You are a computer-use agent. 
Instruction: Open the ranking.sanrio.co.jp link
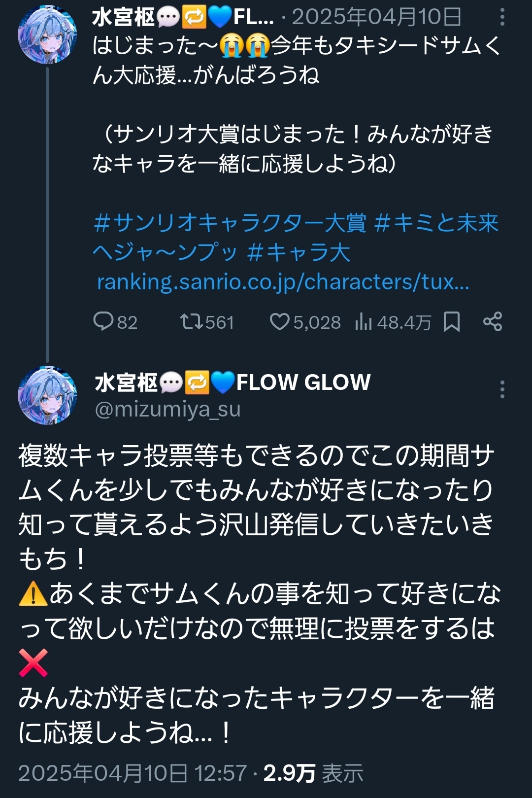click(283, 282)
